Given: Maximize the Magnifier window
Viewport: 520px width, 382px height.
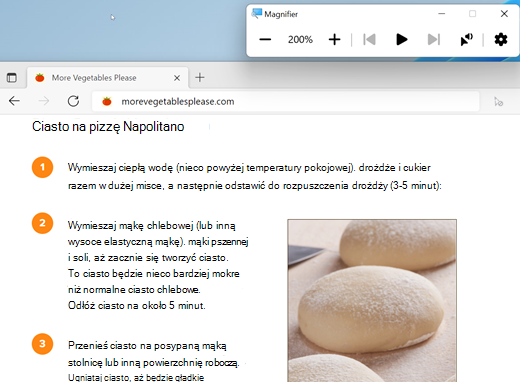Looking at the screenshot, I should (x=472, y=14).
